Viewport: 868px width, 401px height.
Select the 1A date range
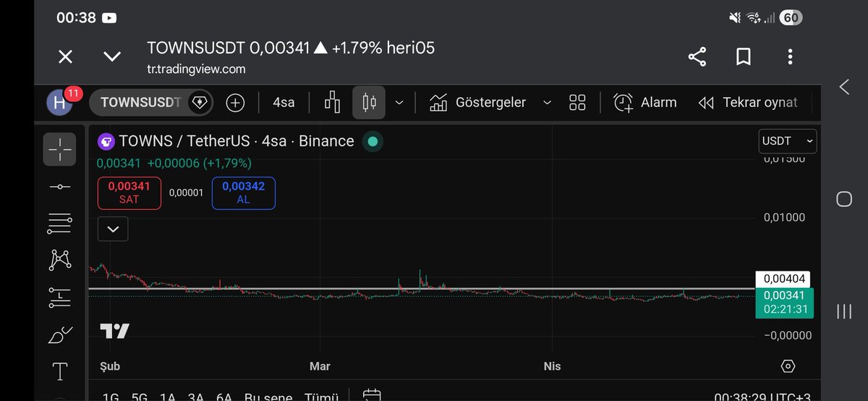168,397
